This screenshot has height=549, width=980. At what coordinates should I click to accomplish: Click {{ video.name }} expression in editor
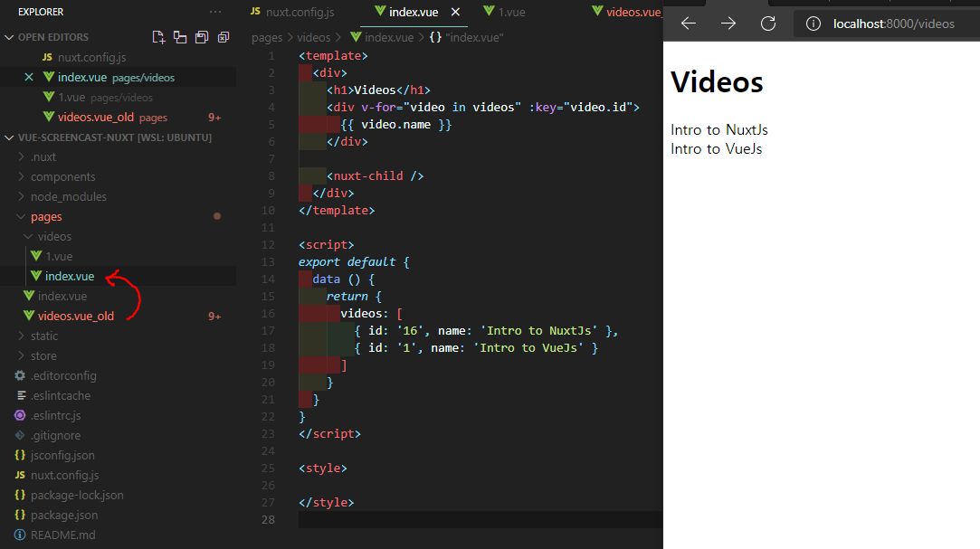point(395,124)
